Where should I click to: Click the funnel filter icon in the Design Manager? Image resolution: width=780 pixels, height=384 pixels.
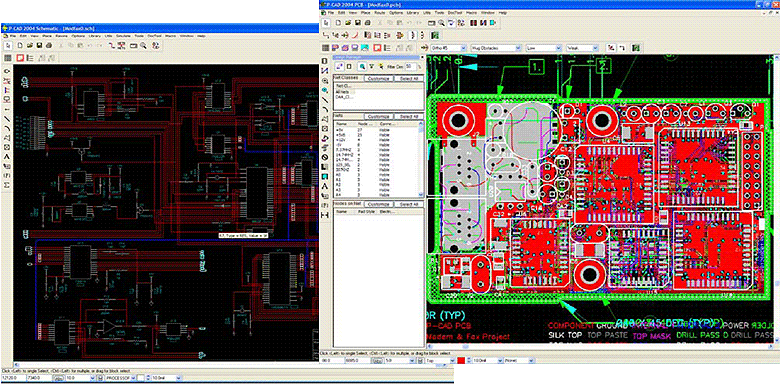(x=372, y=66)
